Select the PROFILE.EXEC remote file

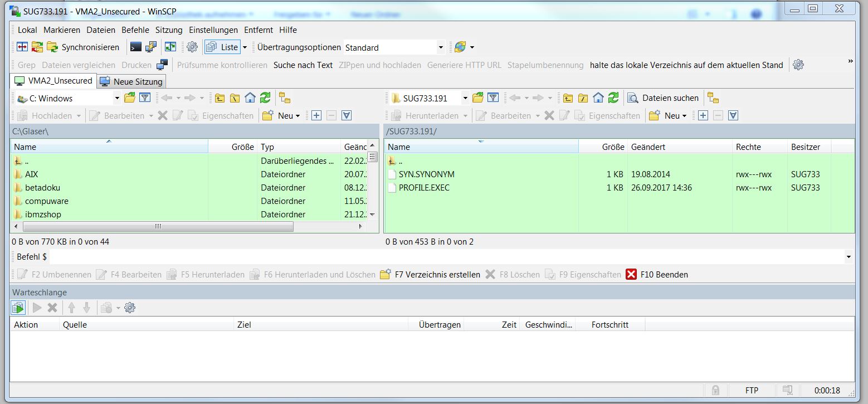[x=424, y=188]
